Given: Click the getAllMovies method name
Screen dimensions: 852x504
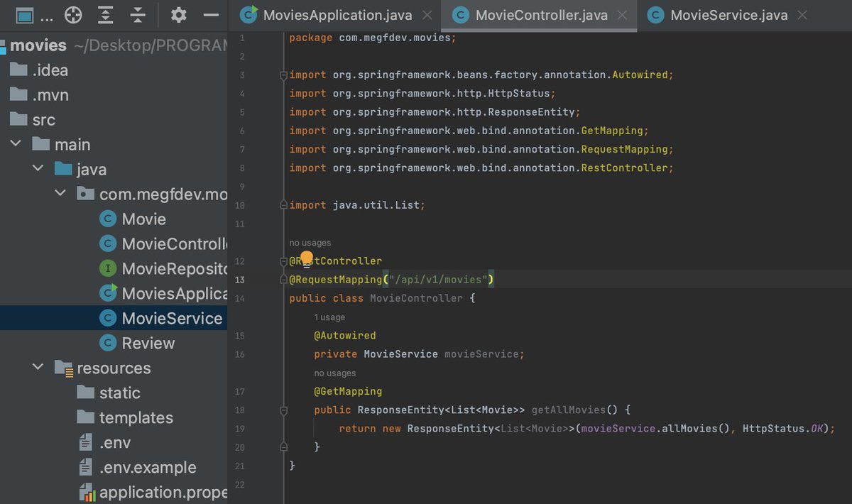Looking at the screenshot, I should (568, 410).
